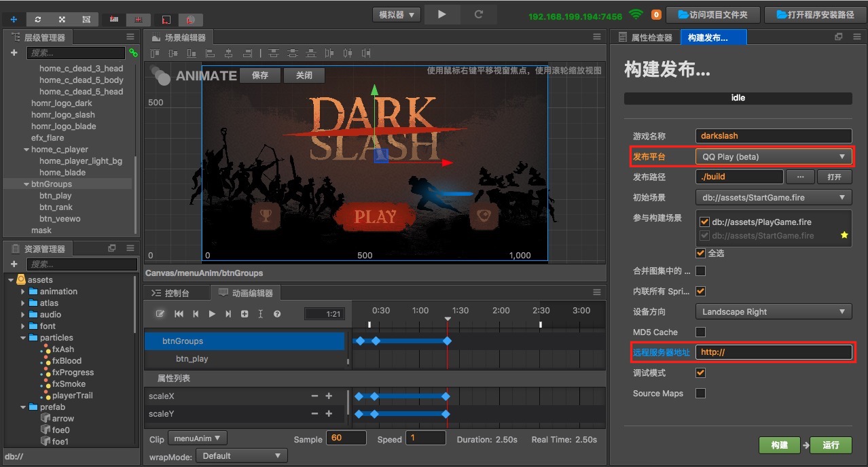Create an asset with asset manager plus icon
This screenshot has height=467, width=868.
point(14,264)
